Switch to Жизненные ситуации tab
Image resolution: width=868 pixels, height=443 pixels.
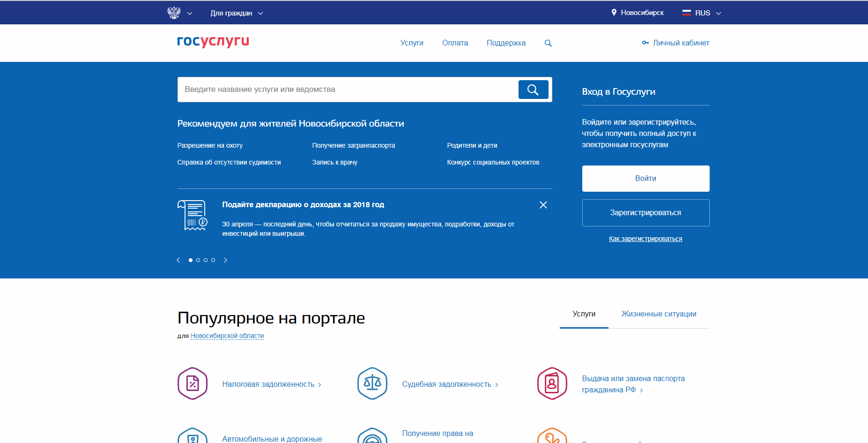(x=659, y=314)
